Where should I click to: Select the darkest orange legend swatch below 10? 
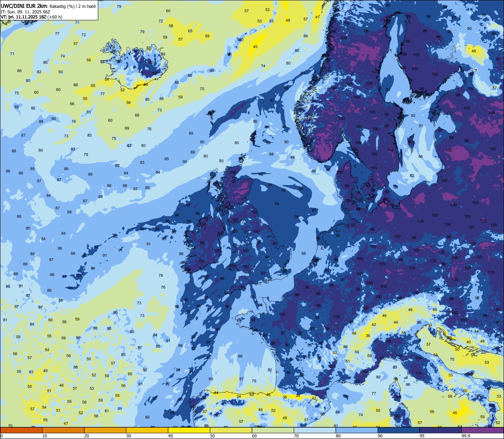coord(21,430)
